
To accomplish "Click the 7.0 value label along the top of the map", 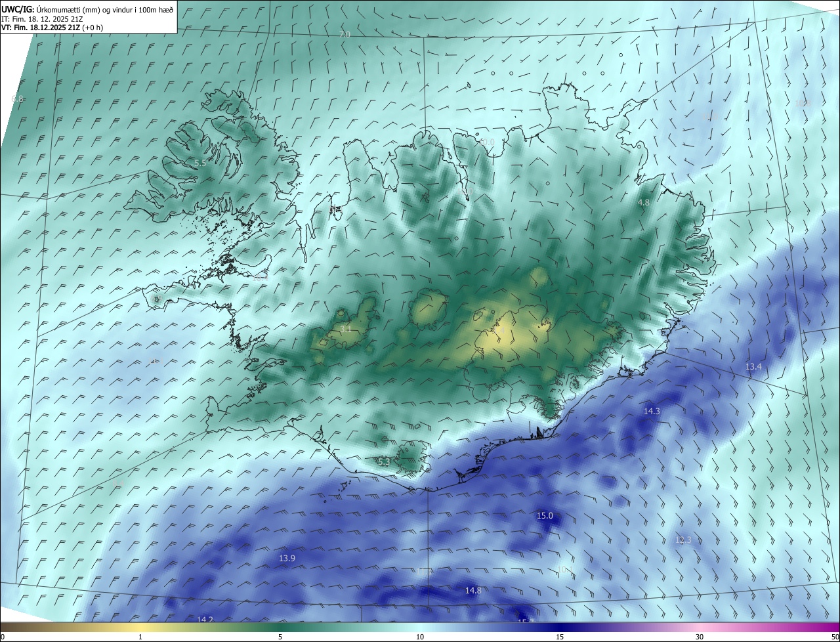I will click(x=345, y=34).
